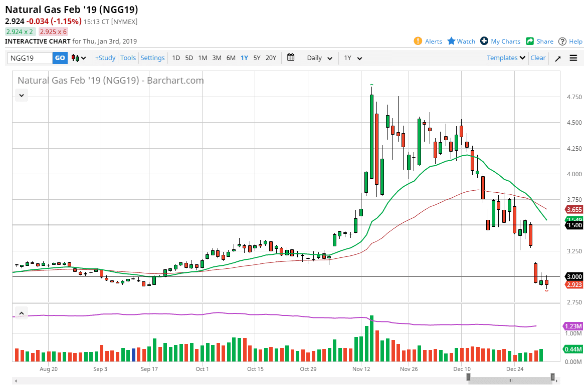The width and height of the screenshot is (588, 385).
Task: Open the Help question mark icon
Action: click(x=562, y=41)
